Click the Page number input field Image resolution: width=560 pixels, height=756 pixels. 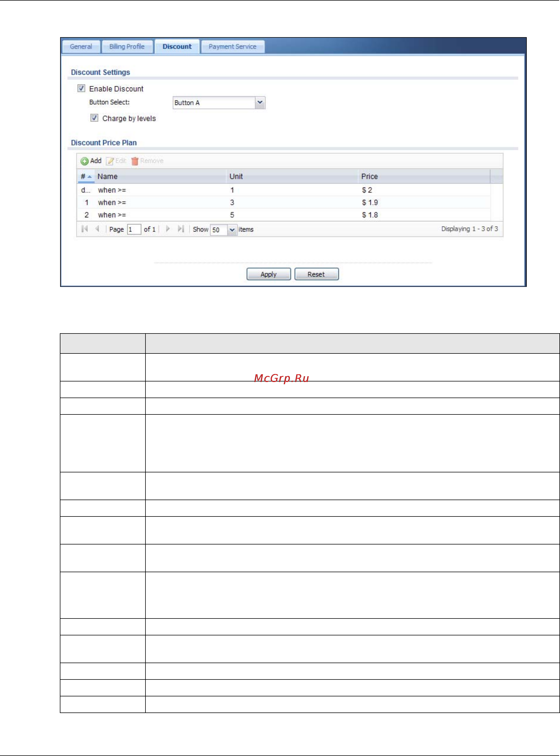[x=134, y=230]
